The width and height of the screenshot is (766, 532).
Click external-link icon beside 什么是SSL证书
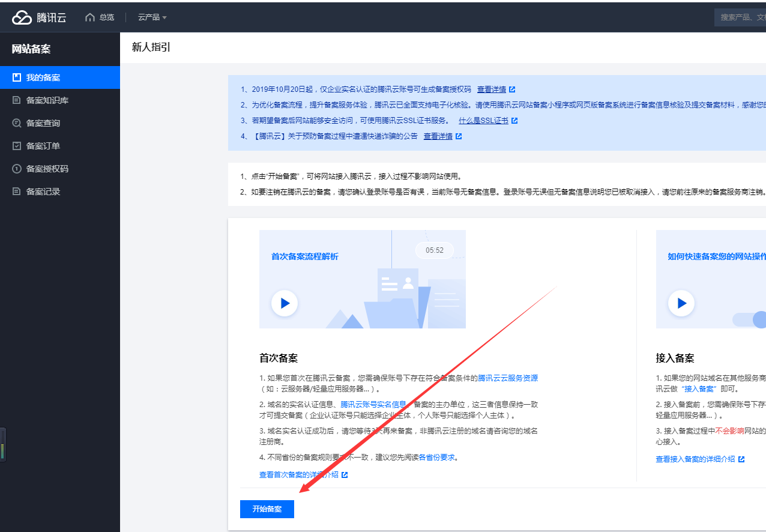click(514, 121)
